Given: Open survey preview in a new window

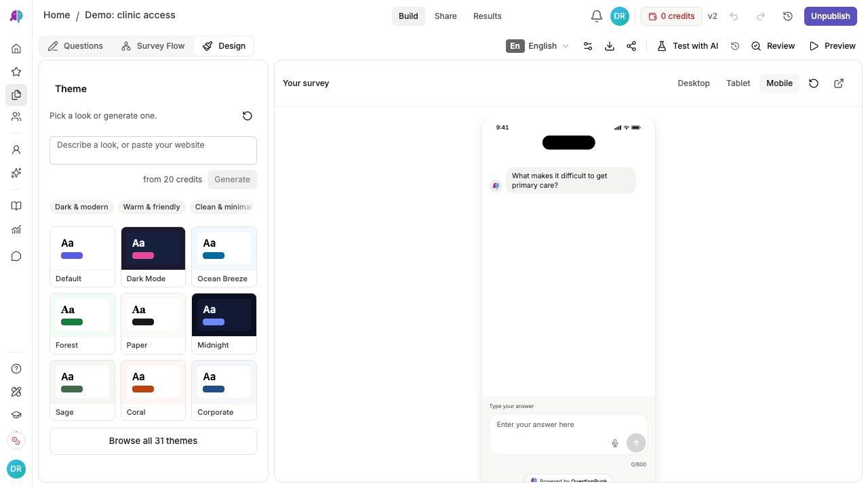Looking at the screenshot, I should 839,83.
